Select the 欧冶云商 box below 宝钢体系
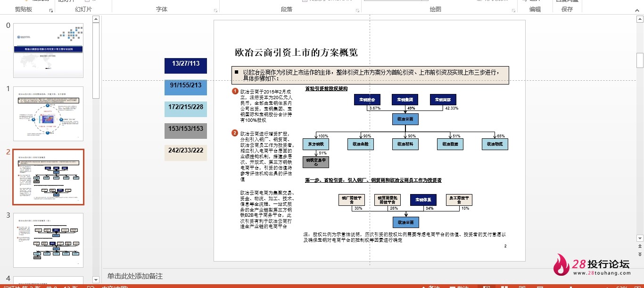 click(x=406, y=222)
